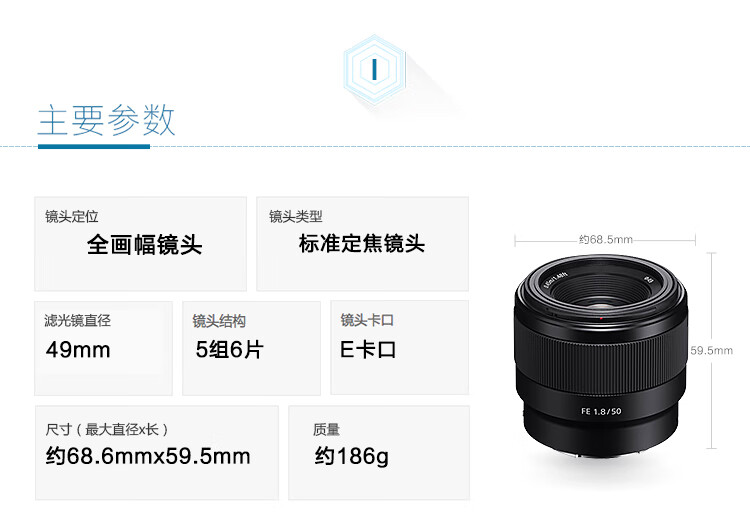Image resolution: width=750 pixels, height=521 pixels.
Task: Click the 全画幅镜头 bold text
Action: 144,244
